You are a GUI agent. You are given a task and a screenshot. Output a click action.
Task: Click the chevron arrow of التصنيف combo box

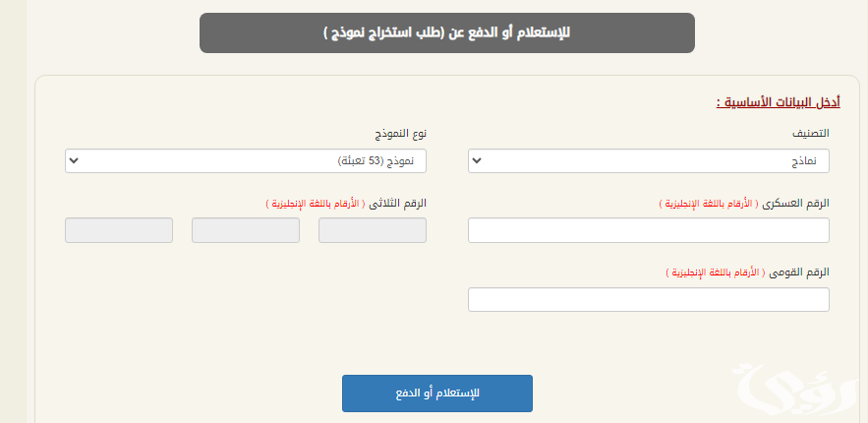[477, 161]
